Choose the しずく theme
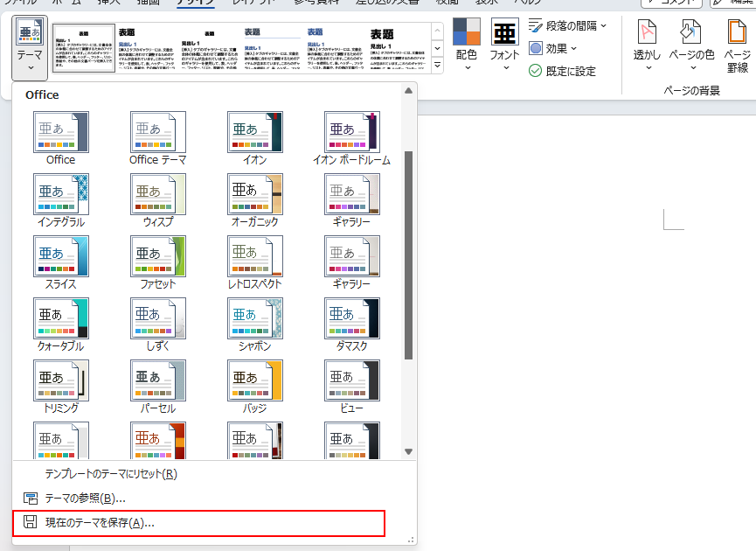Viewport: 756px width, 551px height. coord(158,318)
